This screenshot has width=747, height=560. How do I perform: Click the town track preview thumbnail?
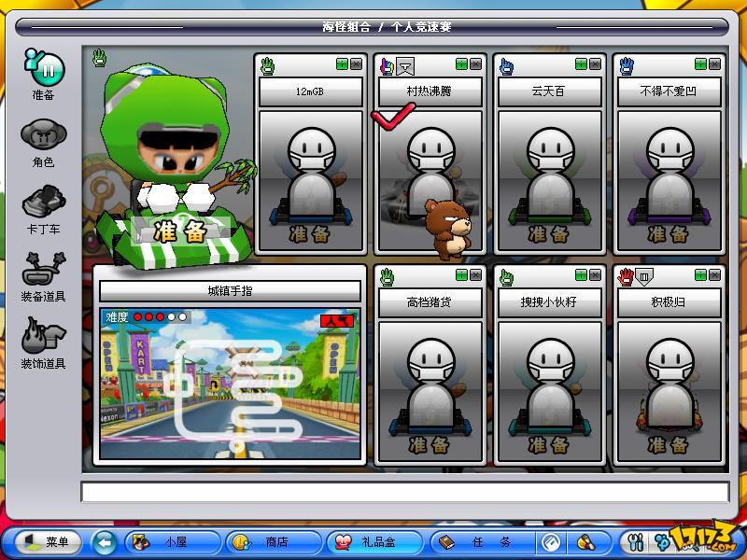click(230, 384)
